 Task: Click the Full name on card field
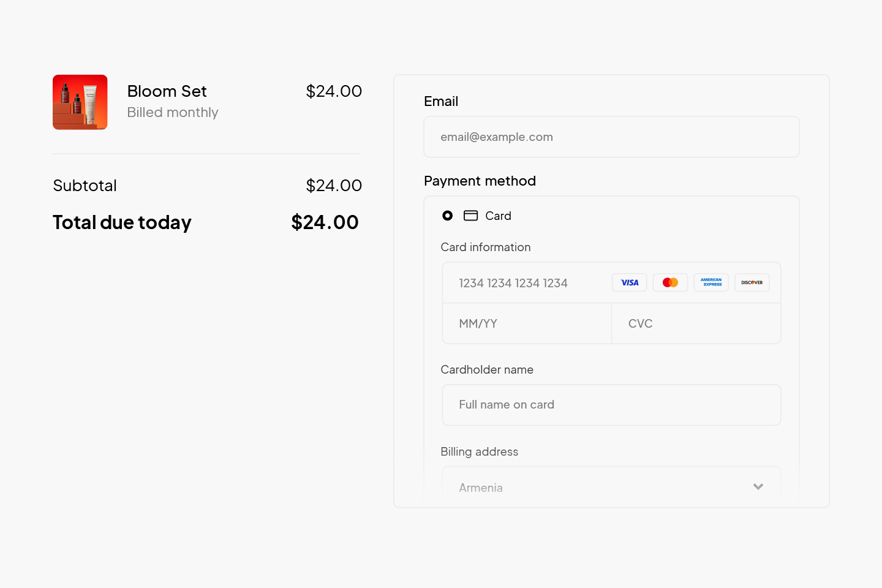[x=611, y=405]
